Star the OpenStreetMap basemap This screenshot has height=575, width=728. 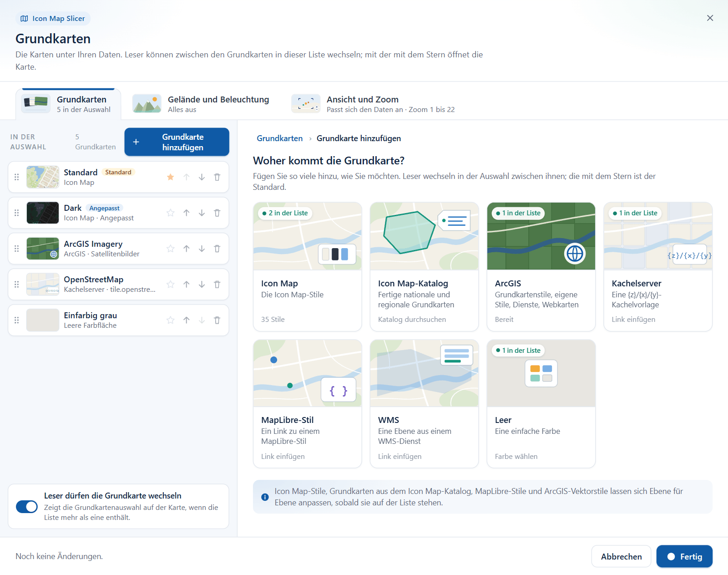(171, 285)
